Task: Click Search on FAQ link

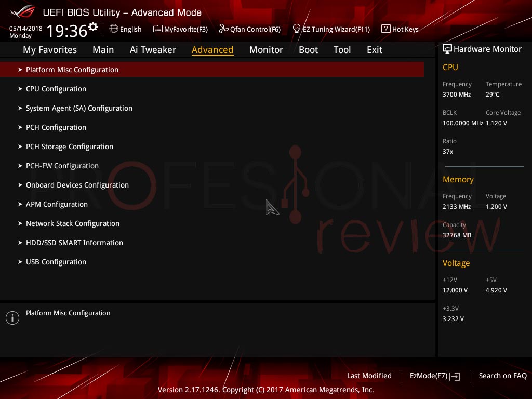Action: [502, 376]
